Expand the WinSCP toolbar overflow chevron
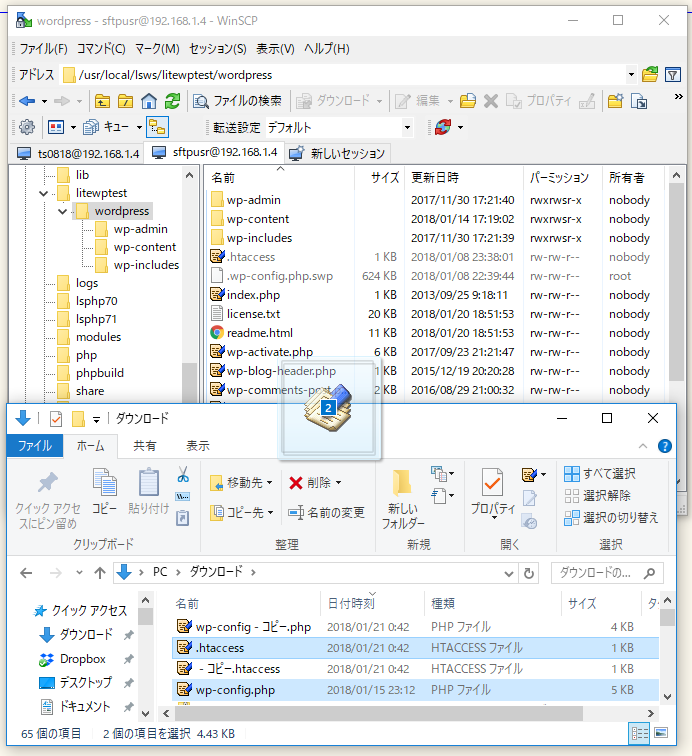Image resolution: width=692 pixels, height=756 pixels. (678, 96)
